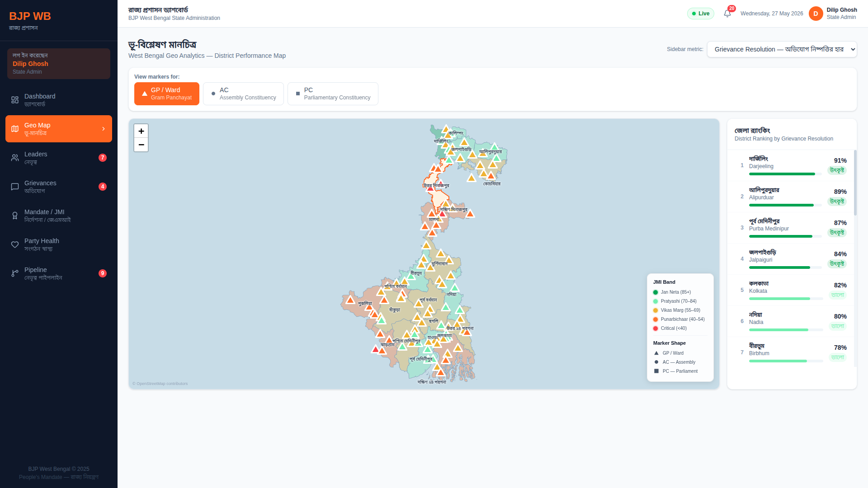Expand the Geo Map chevron arrow
Viewport: 868px width, 488px height.
104,129
